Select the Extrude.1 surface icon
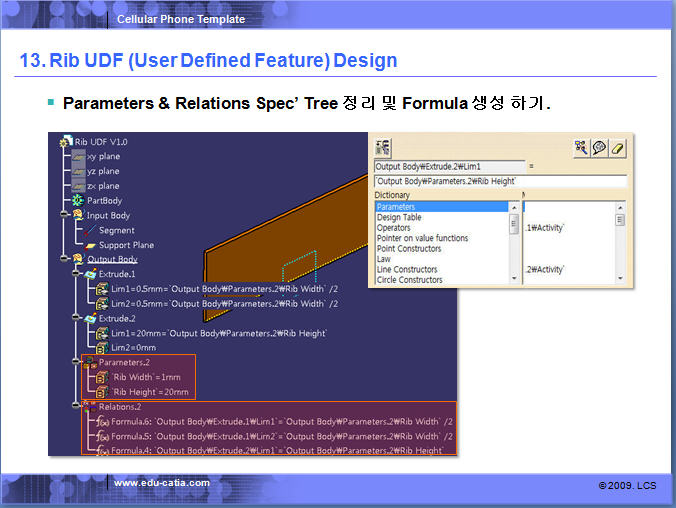676x508 pixels. coord(90,274)
